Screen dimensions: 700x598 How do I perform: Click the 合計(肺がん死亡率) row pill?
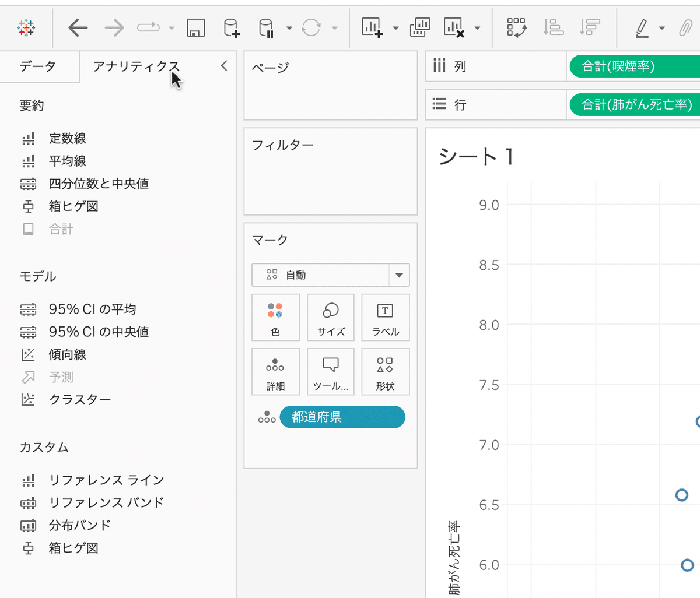[x=634, y=104]
